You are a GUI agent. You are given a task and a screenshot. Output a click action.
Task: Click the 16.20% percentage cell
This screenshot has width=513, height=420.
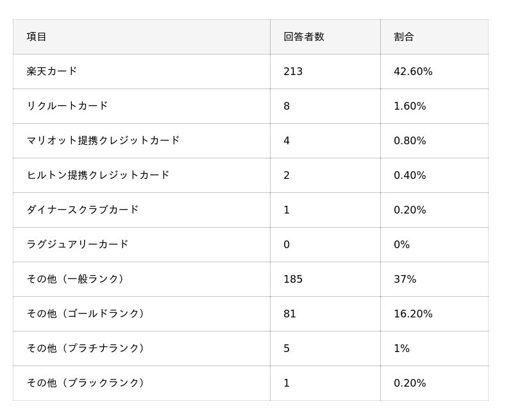[413, 314]
